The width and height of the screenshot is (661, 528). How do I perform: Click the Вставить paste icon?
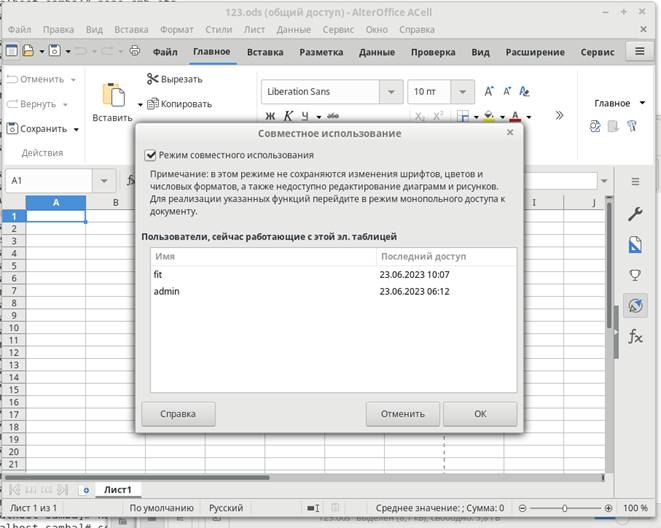pos(113,94)
